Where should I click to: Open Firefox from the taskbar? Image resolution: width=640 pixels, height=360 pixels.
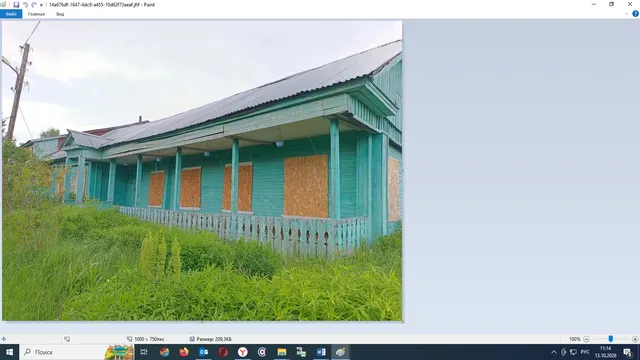coord(184,352)
